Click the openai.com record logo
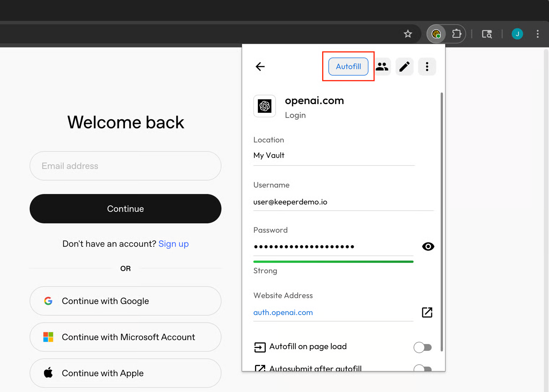This screenshot has height=392, width=549. [265, 106]
